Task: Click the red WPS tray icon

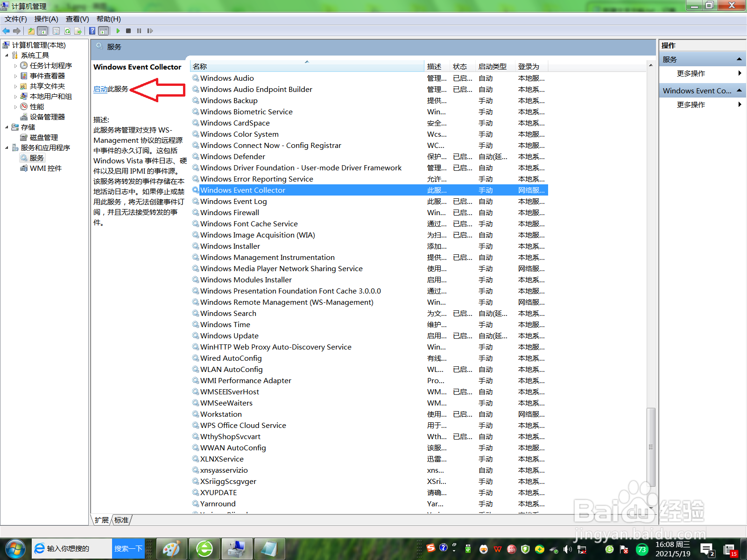Action: pyautogui.click(x=498, y=549)
